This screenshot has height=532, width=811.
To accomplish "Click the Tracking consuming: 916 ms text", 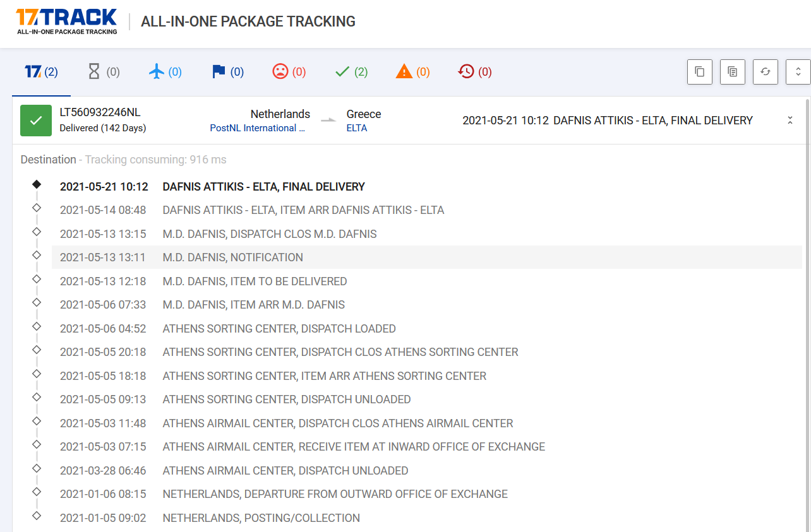I will [155, 160].
